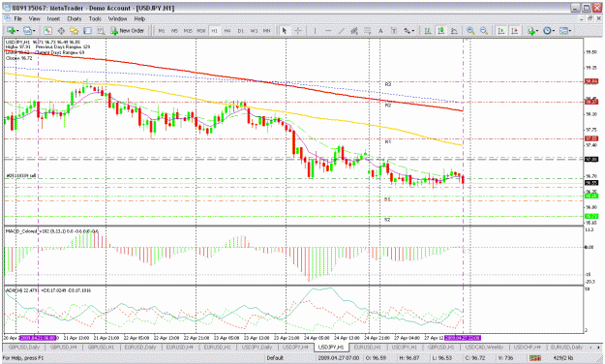Select the Equidistant Channel tool
The image size is (605, 364).
coord(354,30)
